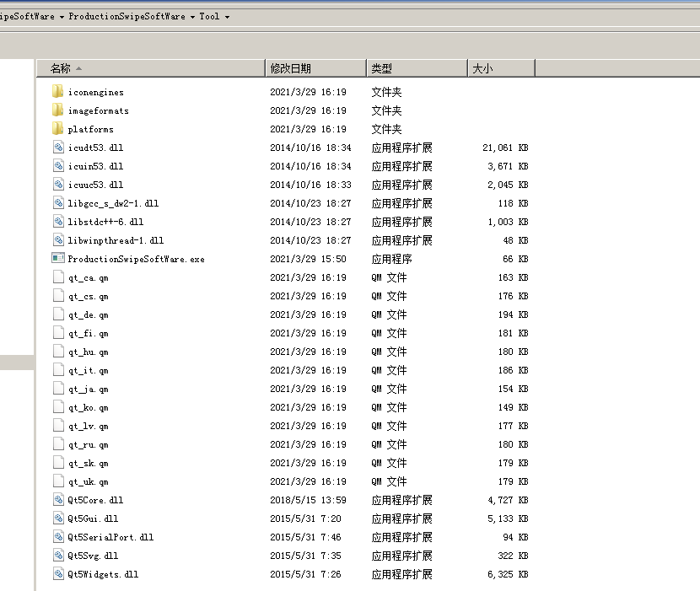Select file name Qt5Widgets.dll
The image size is (700, 591).
pos(103,574)
